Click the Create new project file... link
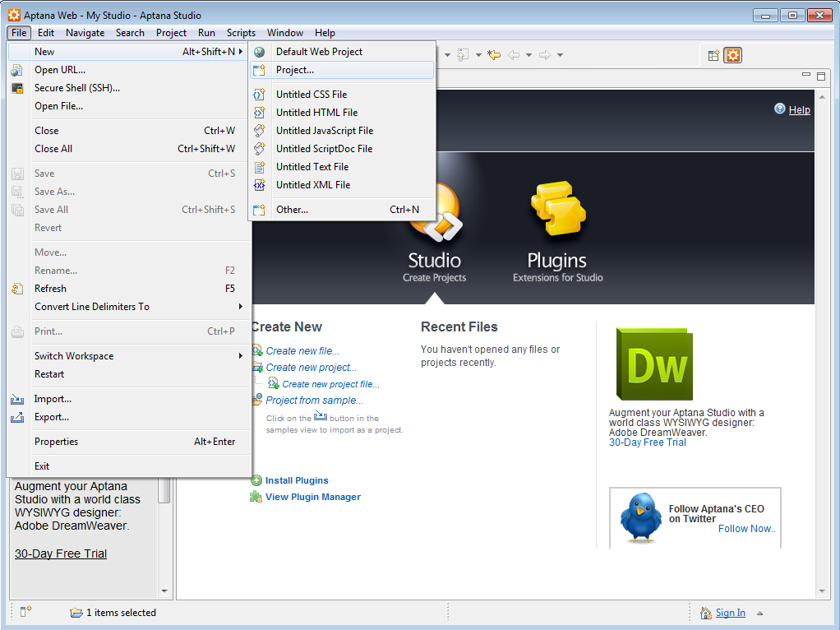840x630 pixels. tap(331, 384)
